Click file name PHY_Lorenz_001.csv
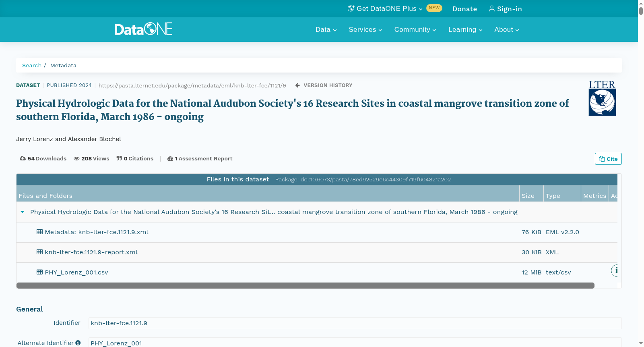The image size is (644, 347). coord(76,272)
